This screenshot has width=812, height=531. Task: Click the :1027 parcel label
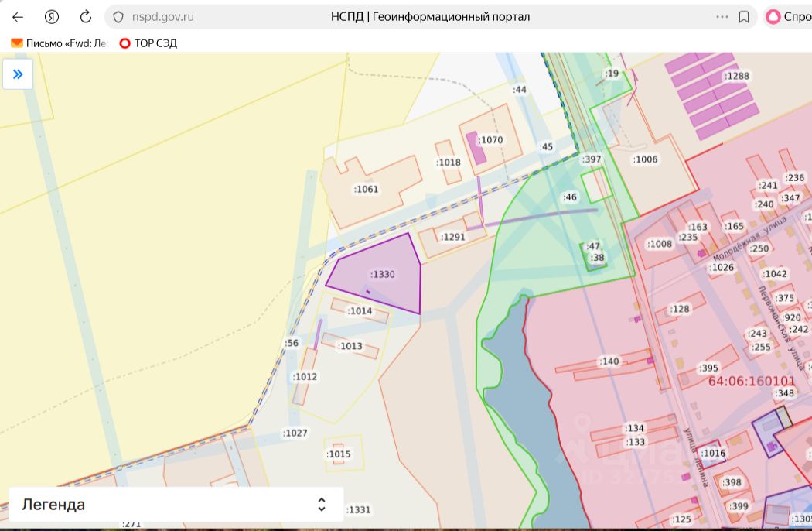coord(295,433)
